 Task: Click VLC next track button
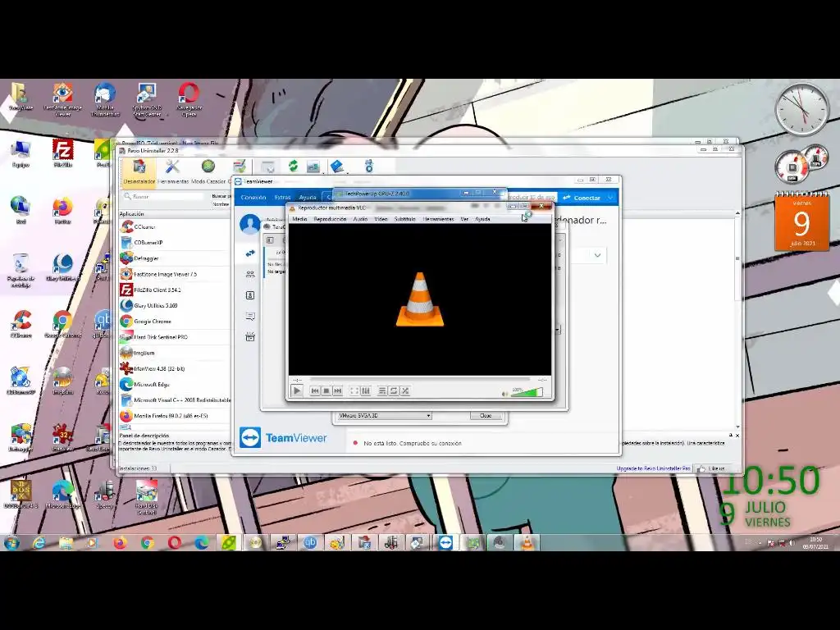[337, 391]
